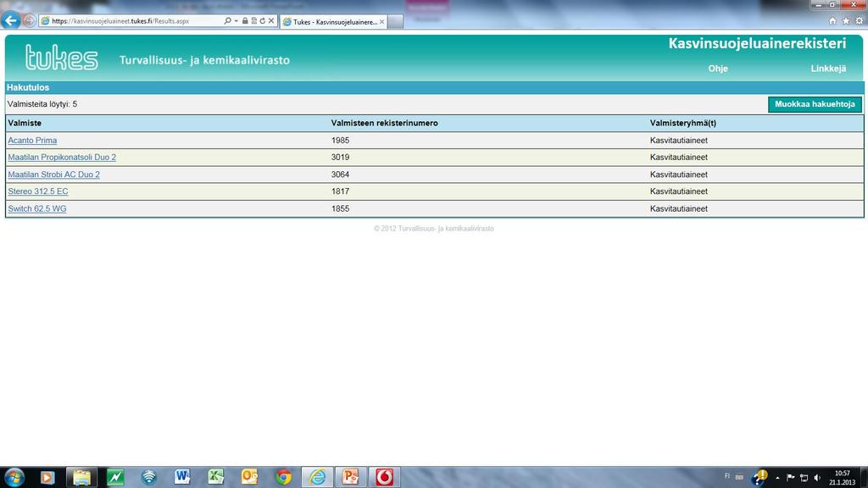
Task: Click the Valmisteryhmä(t) column header
Action: [682, 123]
